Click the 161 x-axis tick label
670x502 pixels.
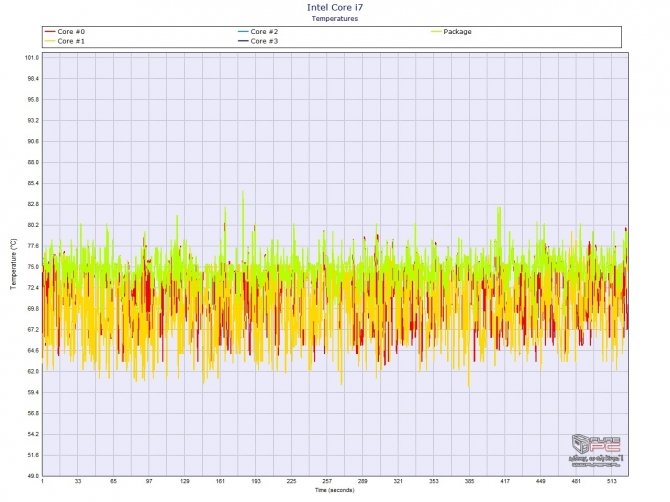(x=220, y=481)
